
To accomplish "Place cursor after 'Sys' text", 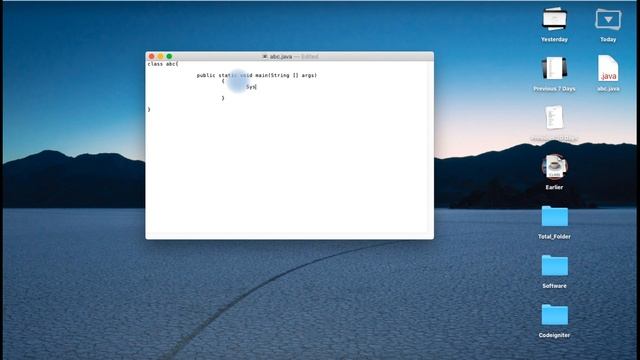I will (256, 87).
